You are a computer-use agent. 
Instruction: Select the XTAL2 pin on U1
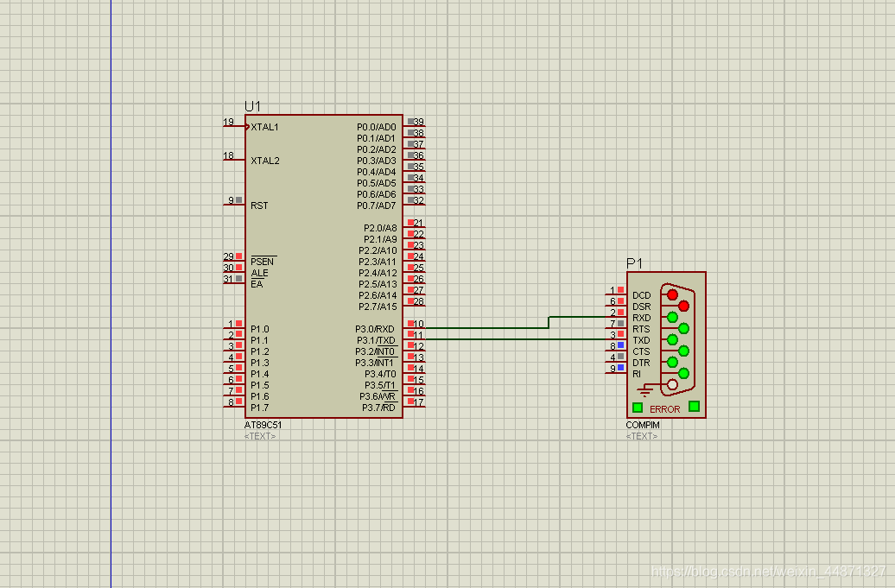point(265,161)
